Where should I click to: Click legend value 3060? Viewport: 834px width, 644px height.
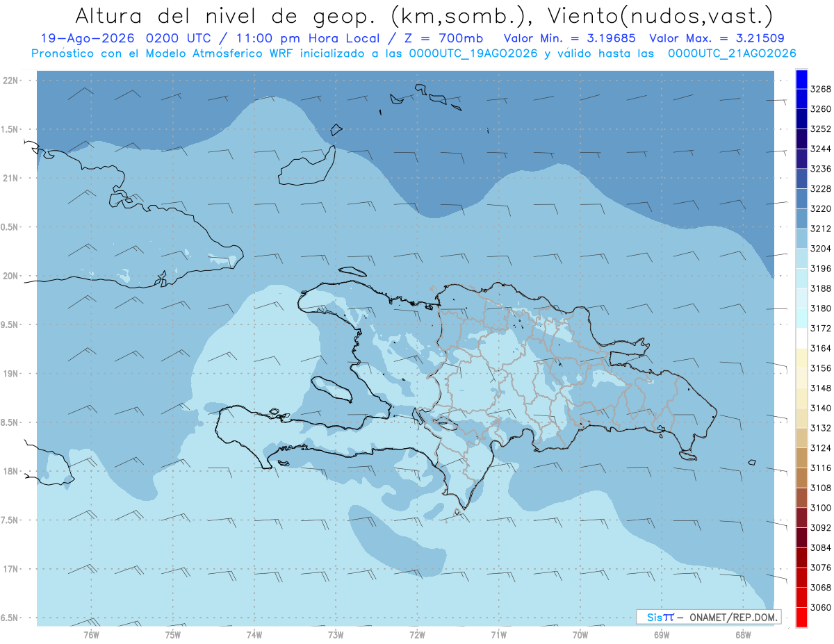[821, 607]
